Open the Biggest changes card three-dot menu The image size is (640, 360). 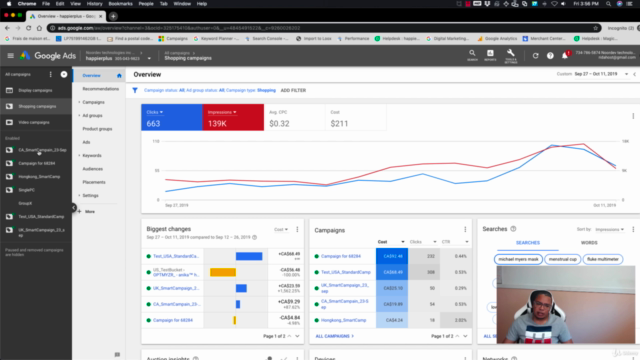point(297,229)
